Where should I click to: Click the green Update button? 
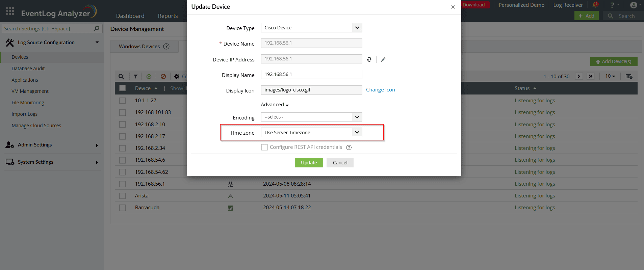[309, 163]
